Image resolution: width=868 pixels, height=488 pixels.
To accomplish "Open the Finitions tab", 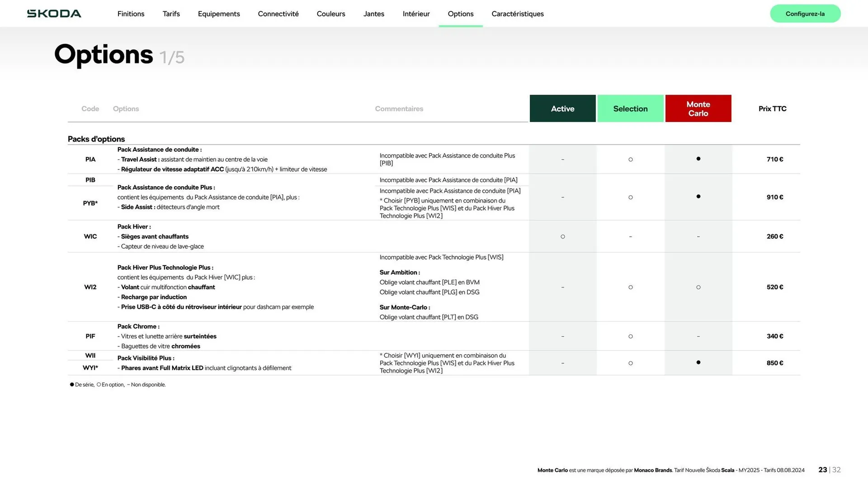I will pyautogui.click(x=131, y=14).
